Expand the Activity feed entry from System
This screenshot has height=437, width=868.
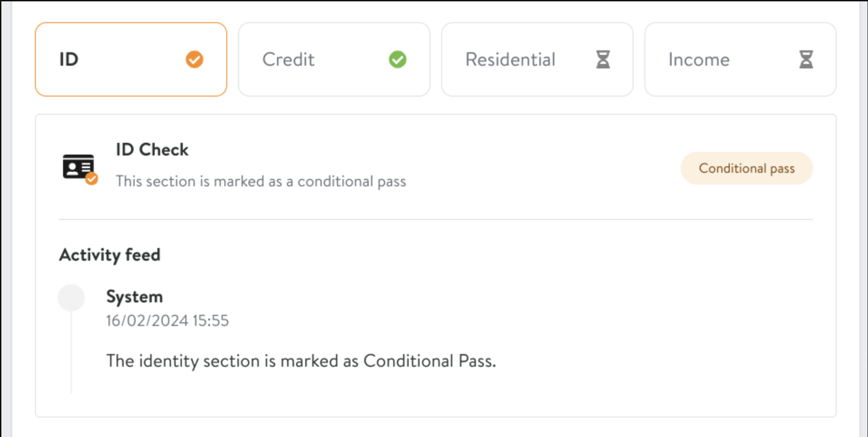click(134, 296)
